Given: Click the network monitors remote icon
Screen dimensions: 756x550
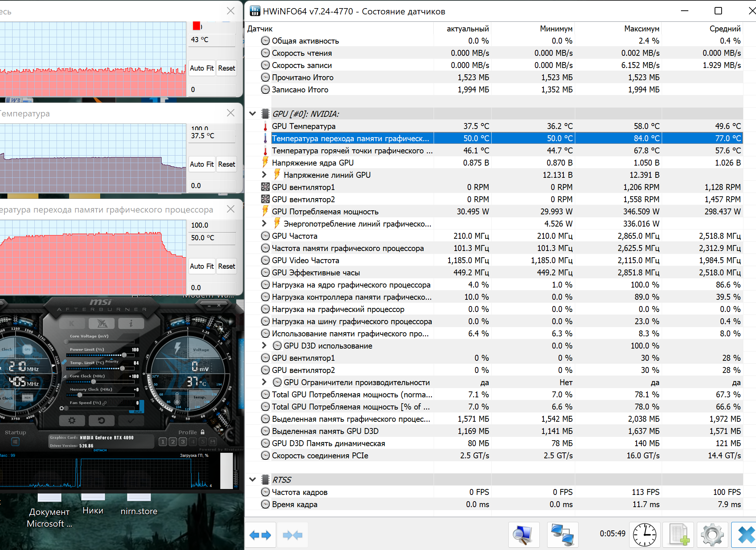Looking at the screenshot, I should (x=562, y=535).
